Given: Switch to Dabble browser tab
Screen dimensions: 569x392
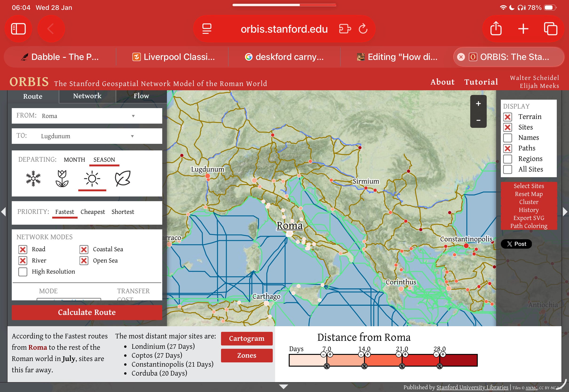Looking at the screenshot, I should tap(60, 57).
